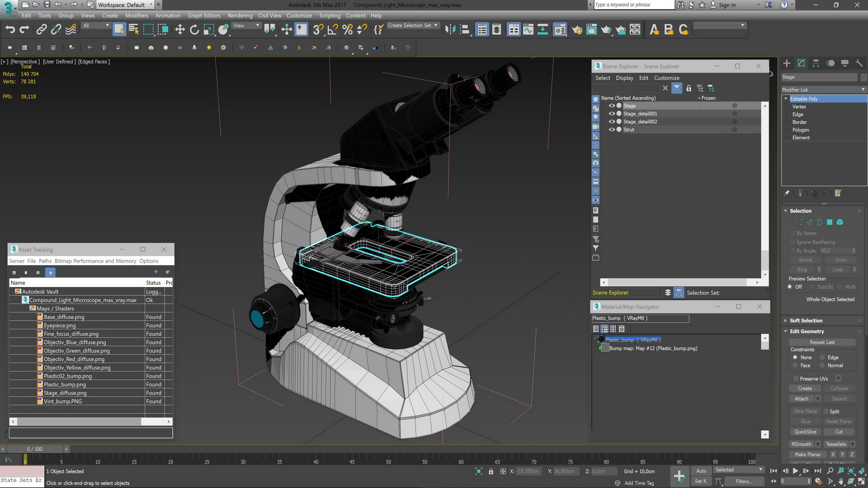
Task: Collapse the Editable Poly stack entry
Action: click(x=786, y=99)
